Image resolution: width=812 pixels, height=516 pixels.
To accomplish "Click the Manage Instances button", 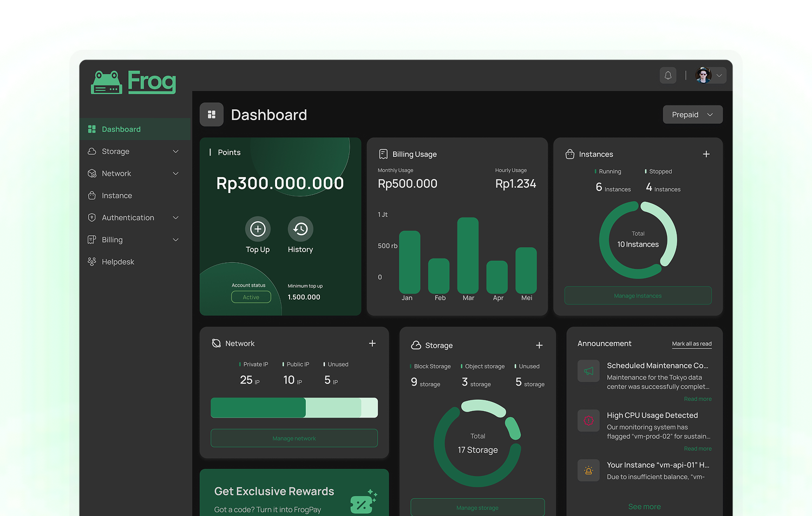I will (638, 296).
